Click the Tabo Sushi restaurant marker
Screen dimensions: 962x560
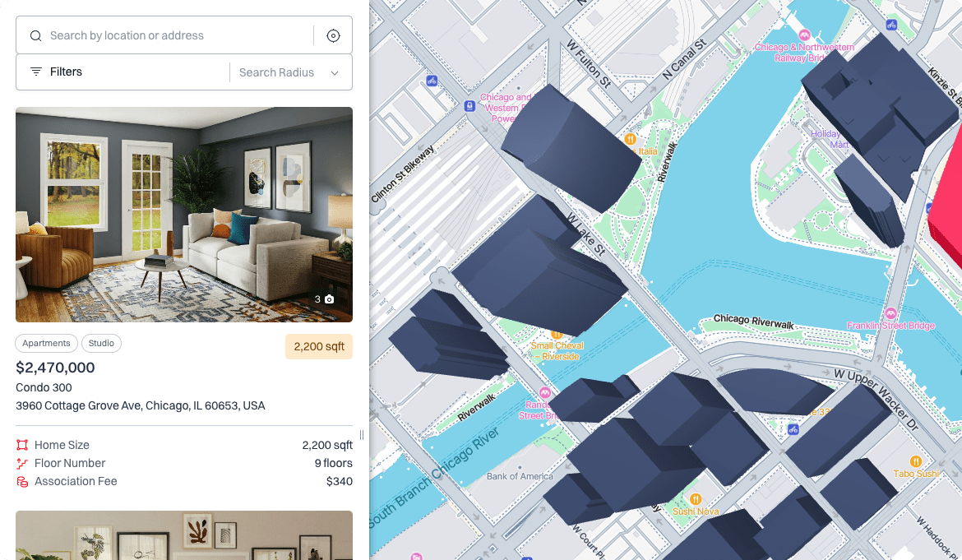coord(915,461)
